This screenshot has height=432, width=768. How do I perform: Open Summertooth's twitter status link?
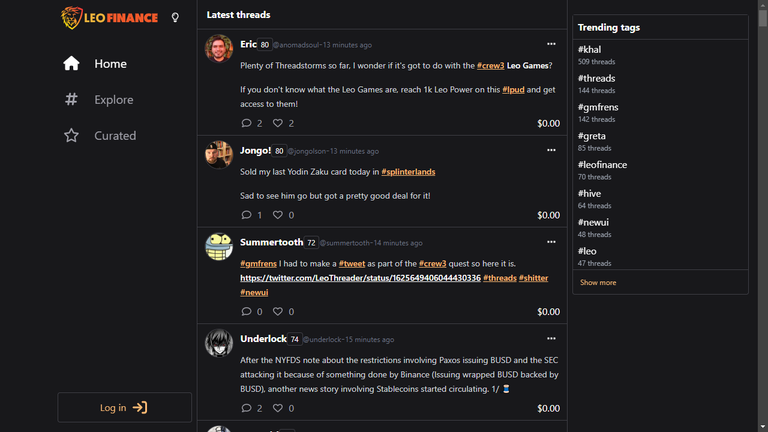coord(360,278)
